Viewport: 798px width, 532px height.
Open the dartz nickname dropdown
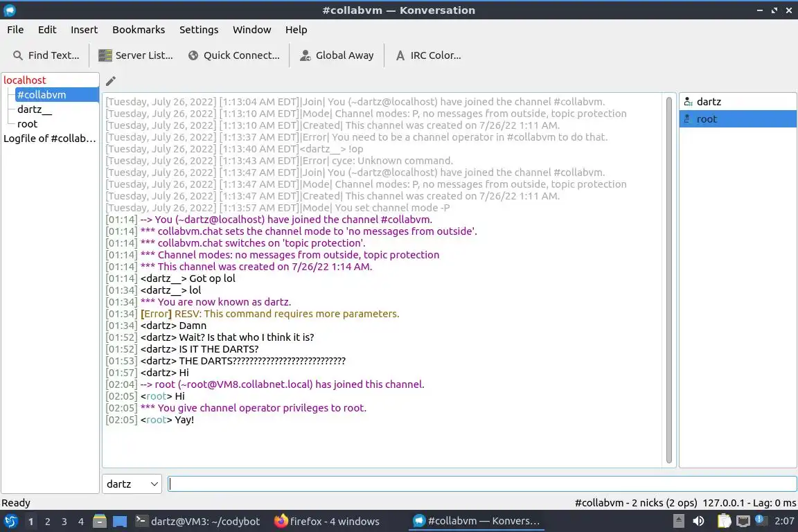(x=132, y=484)
